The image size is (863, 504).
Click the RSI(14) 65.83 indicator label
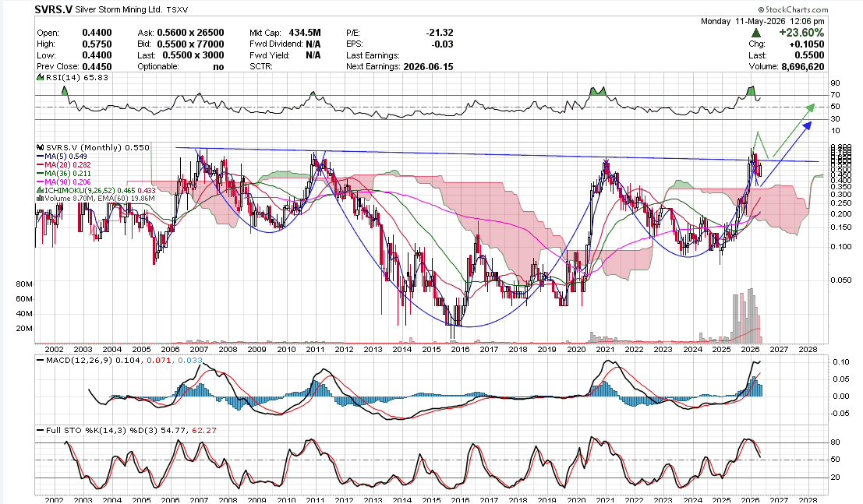(x=77, y=78)
